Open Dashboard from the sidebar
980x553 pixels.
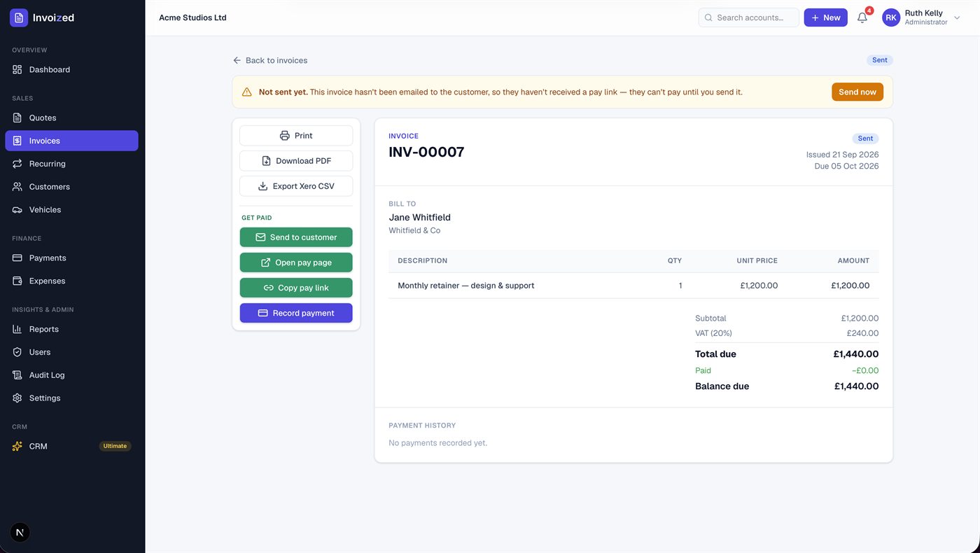tap(71, 69)
